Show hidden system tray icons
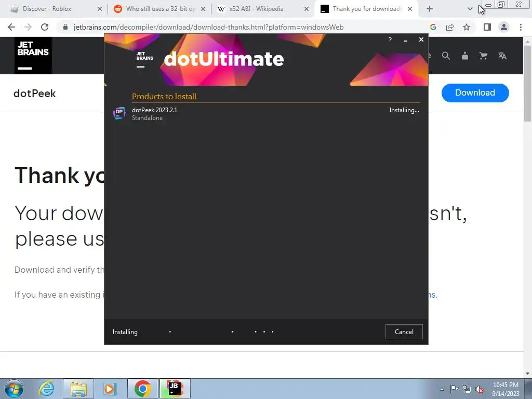 [x=442, y=389]
